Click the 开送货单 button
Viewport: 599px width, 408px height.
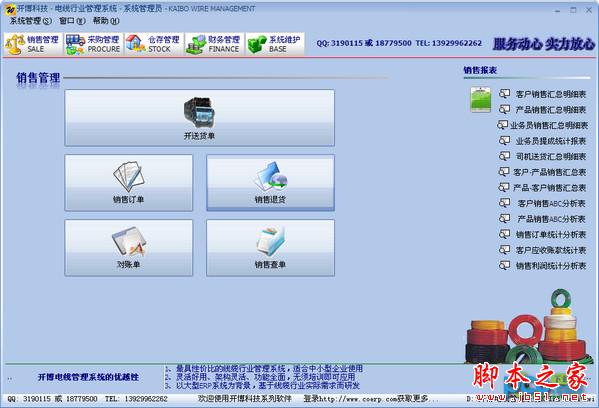click(x=199, y=118)
